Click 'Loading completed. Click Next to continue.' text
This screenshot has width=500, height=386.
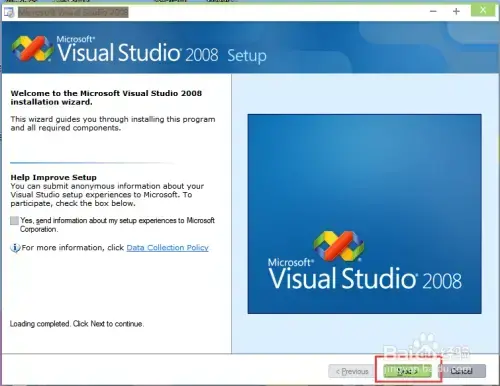point(77,324)
